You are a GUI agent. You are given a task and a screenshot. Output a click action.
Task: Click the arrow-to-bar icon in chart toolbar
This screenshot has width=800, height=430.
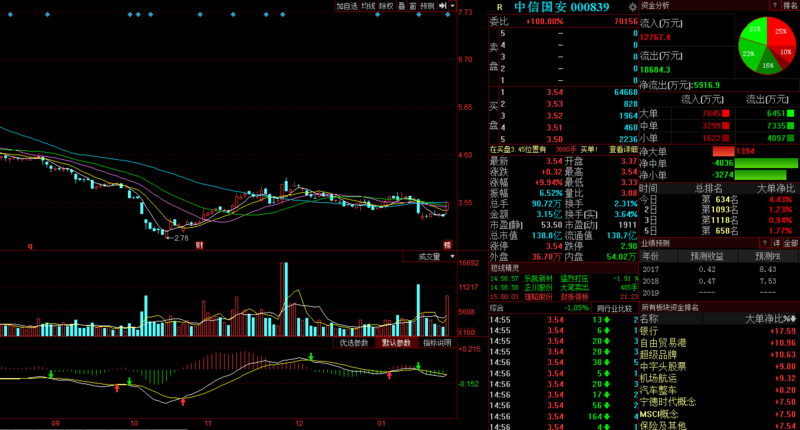(x=443, y=6)
